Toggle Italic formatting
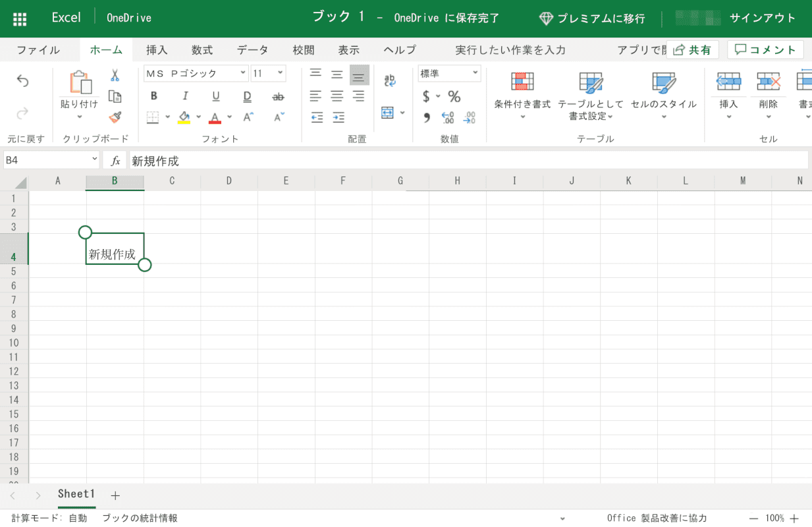Screen dimensions: 812x527 185,96
